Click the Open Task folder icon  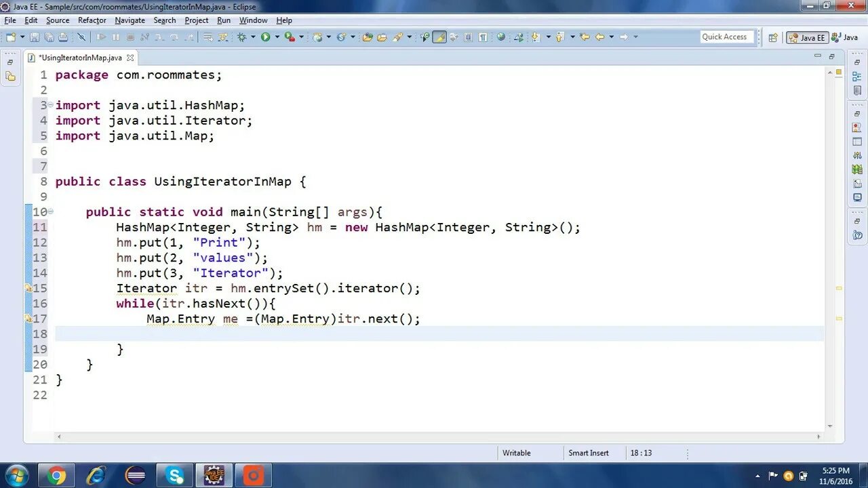click(382, 37)
